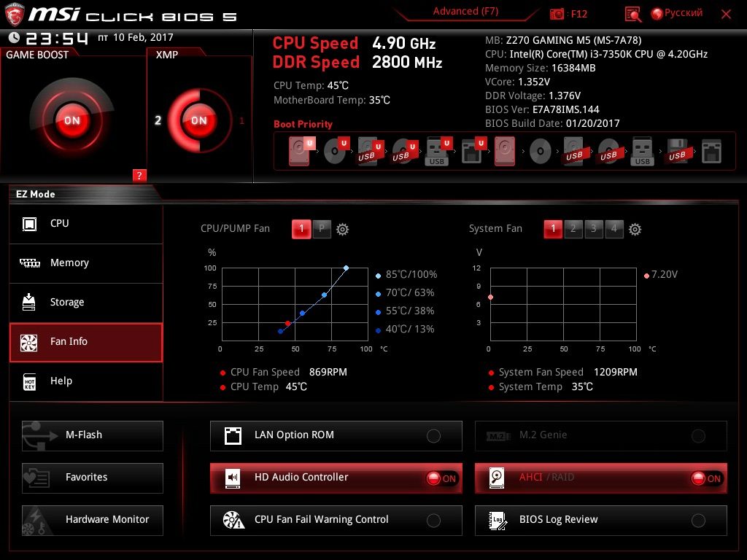
Task: Switch to System Fan 4
Action: [x=614, y=229]
